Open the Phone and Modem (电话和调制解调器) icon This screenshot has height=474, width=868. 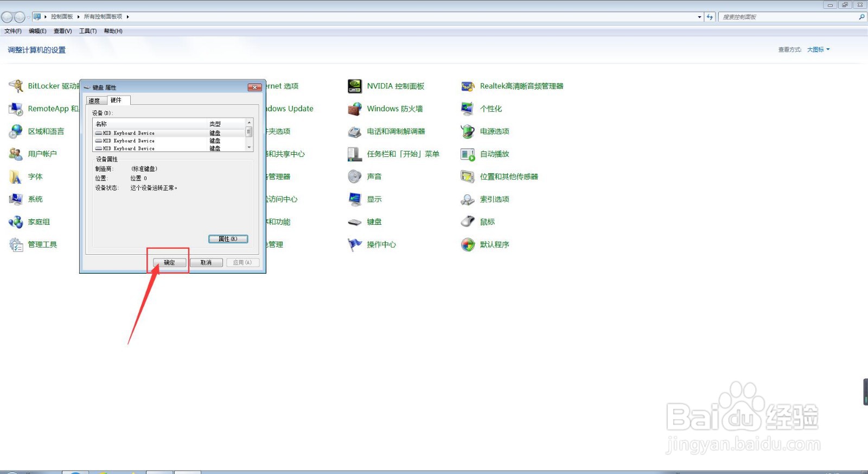(x=355, y=131)
